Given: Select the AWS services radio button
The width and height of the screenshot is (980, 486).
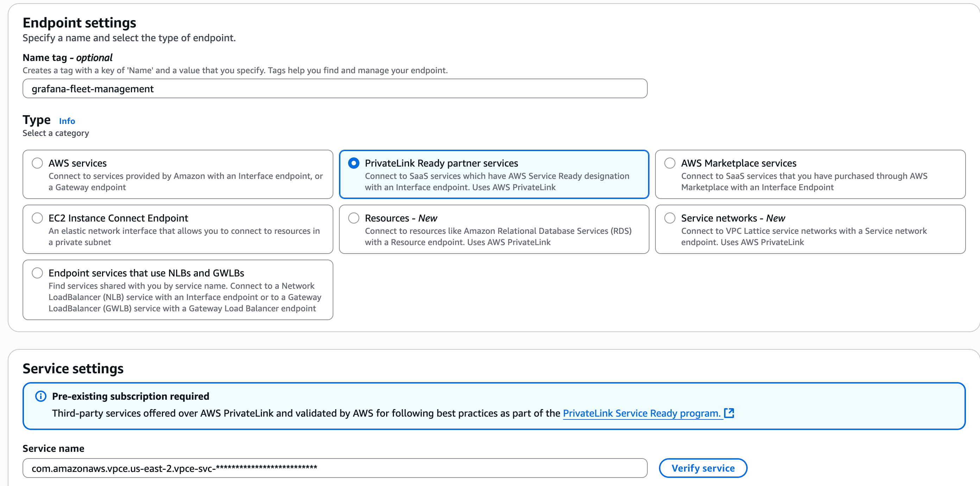Looking at the screenshot, I should click(37, 163).
